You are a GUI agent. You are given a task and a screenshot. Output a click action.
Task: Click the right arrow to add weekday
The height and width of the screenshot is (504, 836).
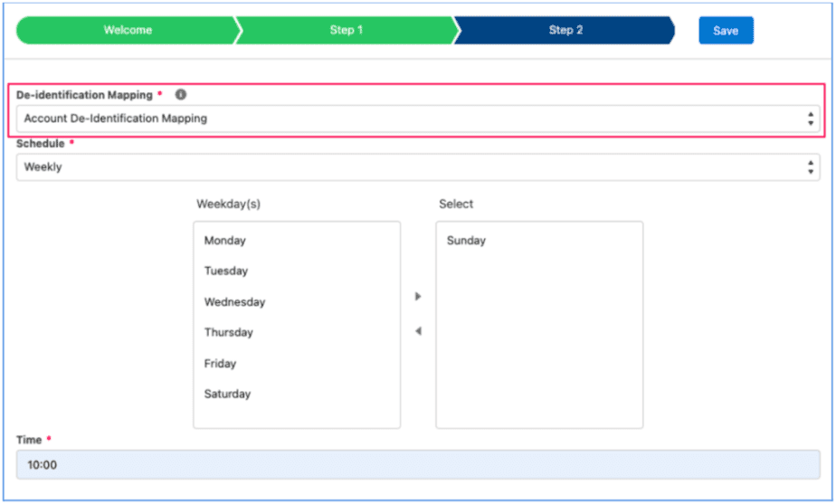[x=417, y=297]
